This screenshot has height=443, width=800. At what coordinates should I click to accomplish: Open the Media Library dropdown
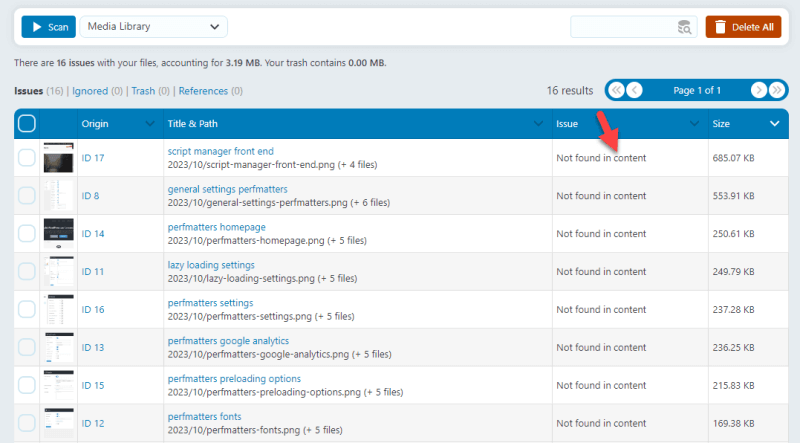(x=154, y=27)
